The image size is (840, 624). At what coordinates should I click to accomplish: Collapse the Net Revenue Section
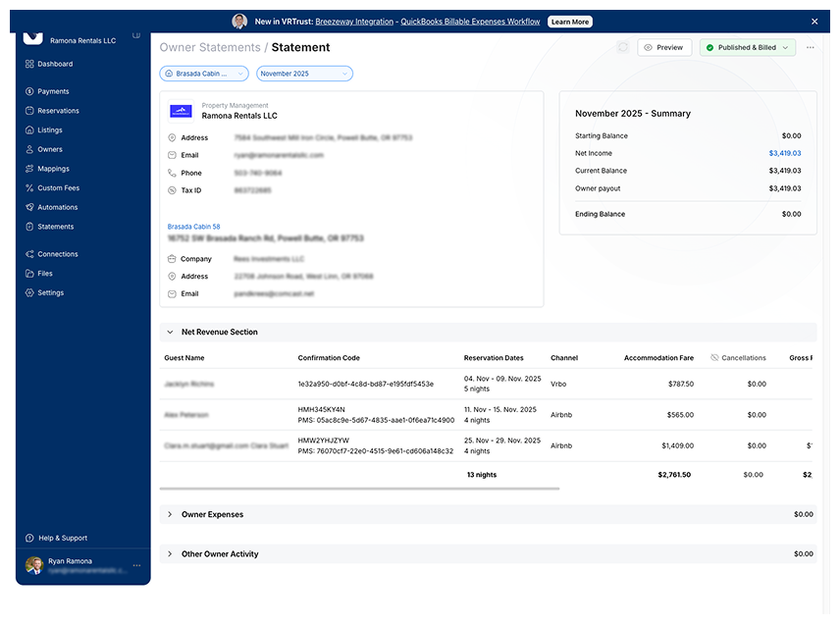170,333
